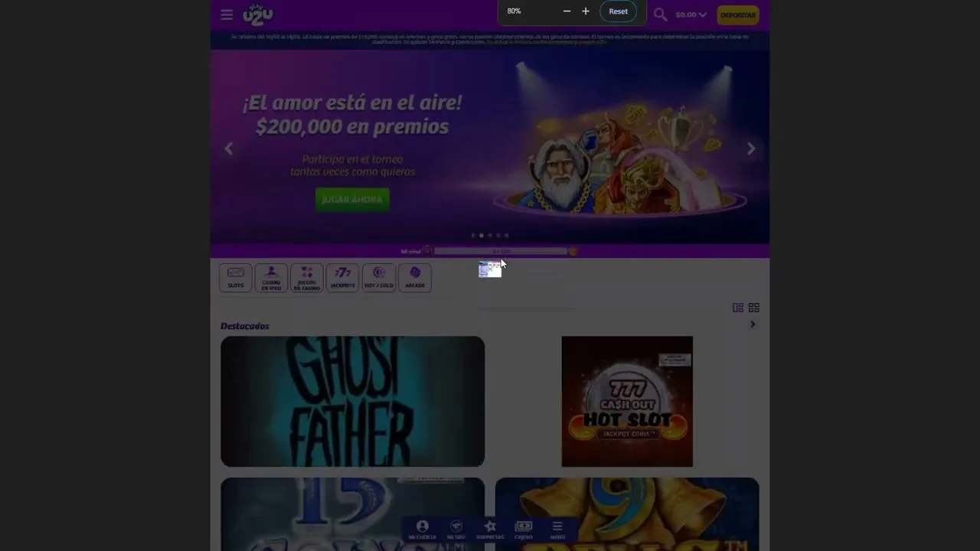980x551 pixels.
Task: Open the Juegos de Casino category
Action: coord(307,278)
